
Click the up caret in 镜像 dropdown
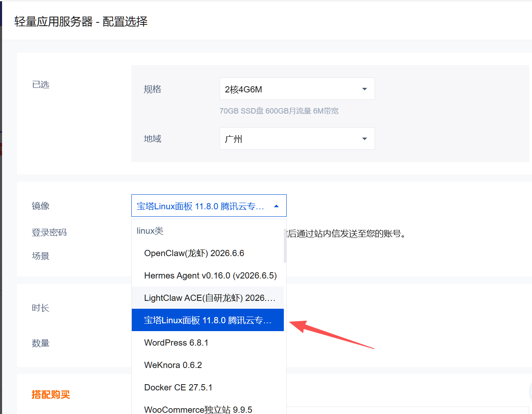pos(276,206)
